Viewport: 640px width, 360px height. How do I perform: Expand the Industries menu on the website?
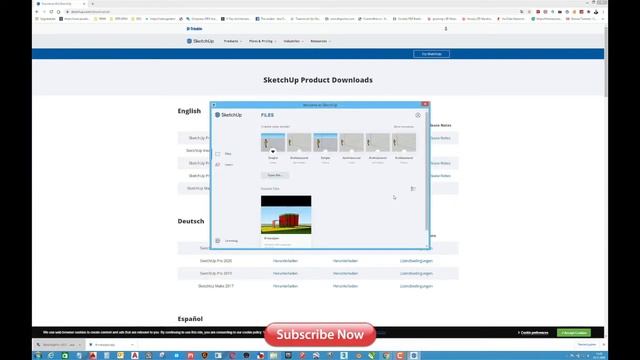[x=293, y=41]
